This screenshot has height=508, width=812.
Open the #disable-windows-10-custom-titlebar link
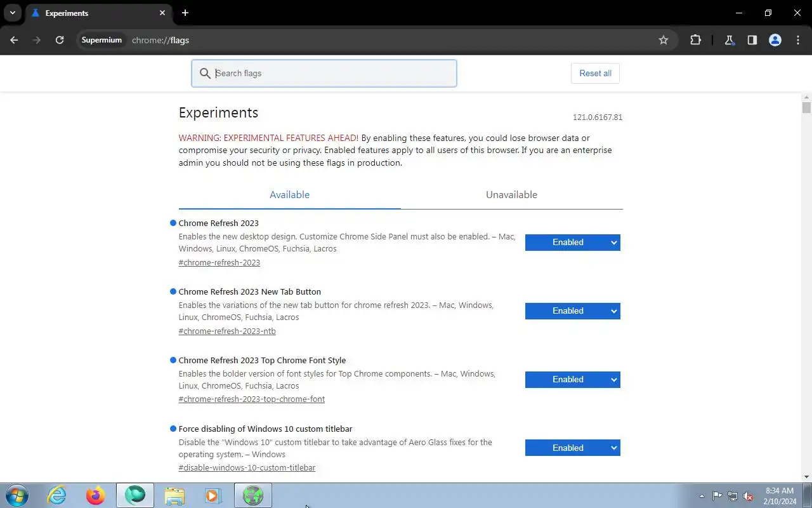247,468
